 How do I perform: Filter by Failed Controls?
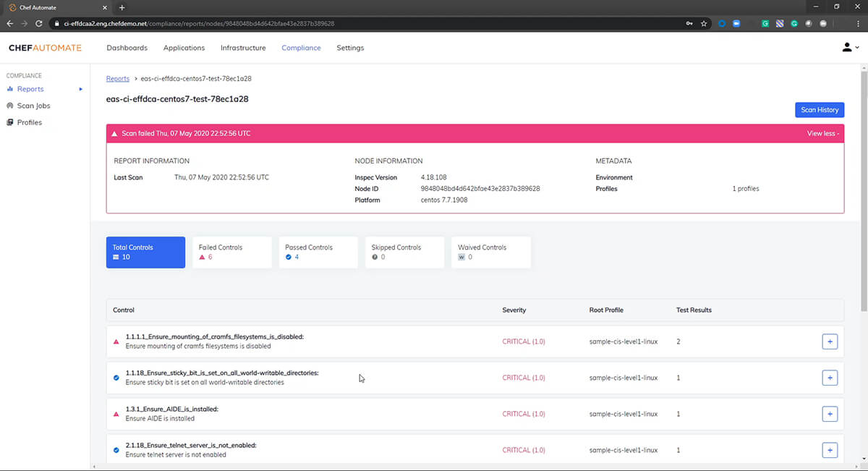[x=231, y=252]
